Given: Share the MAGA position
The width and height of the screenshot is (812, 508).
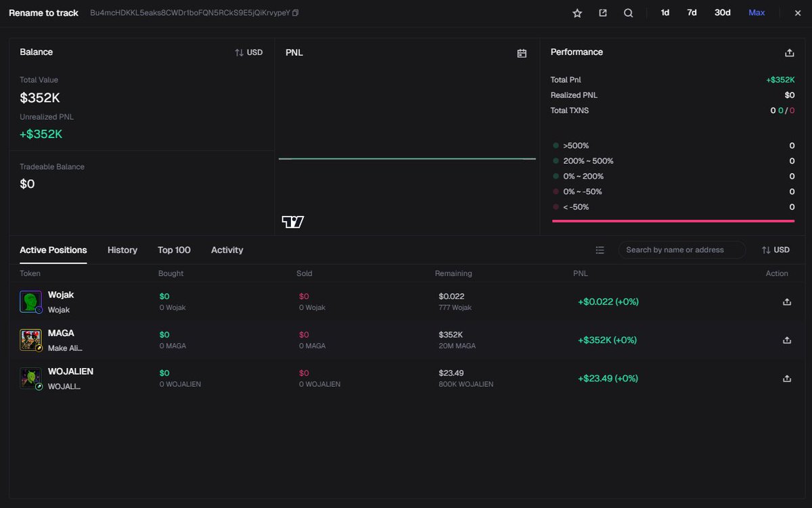Looking at the screenshot, I should tap(787, 340).
